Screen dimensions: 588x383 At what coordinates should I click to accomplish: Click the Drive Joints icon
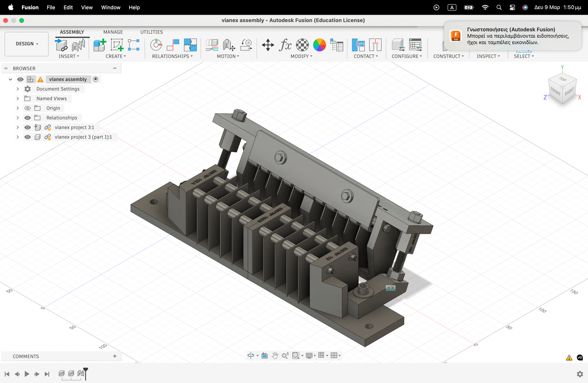229,45
